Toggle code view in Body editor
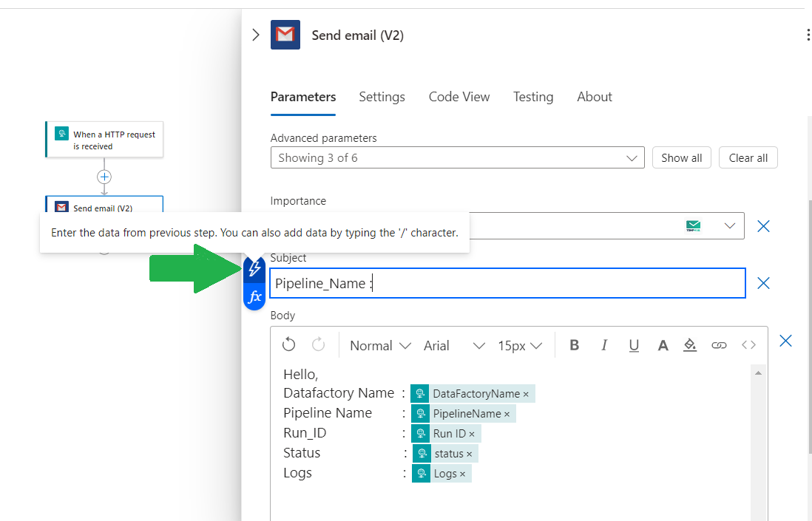812x521 pixels. click(749, 345)
